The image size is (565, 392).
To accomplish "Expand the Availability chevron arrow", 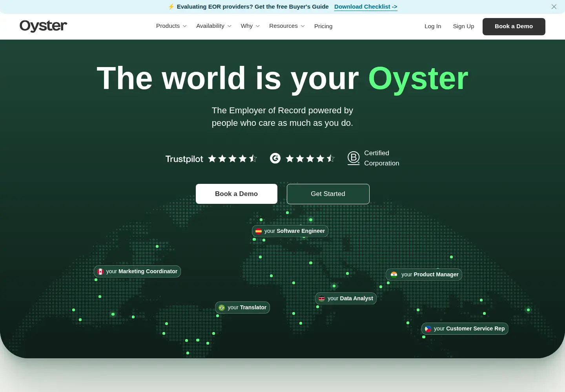I will click(x=230, y=26).
